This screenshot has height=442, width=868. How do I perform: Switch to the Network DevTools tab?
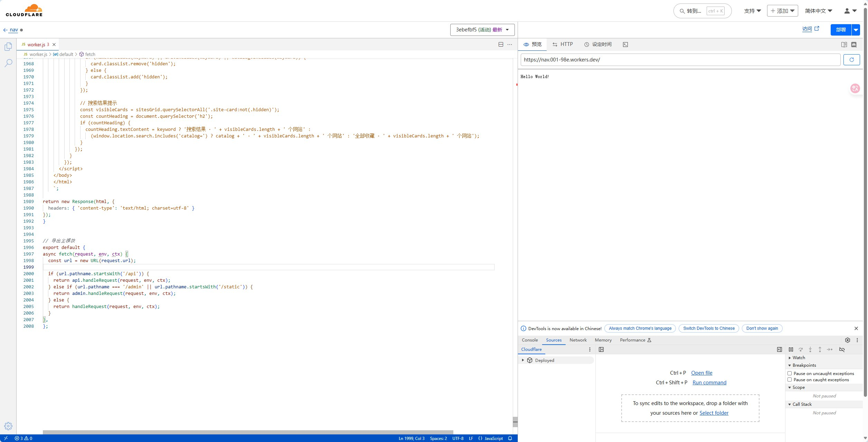[578, 340]
